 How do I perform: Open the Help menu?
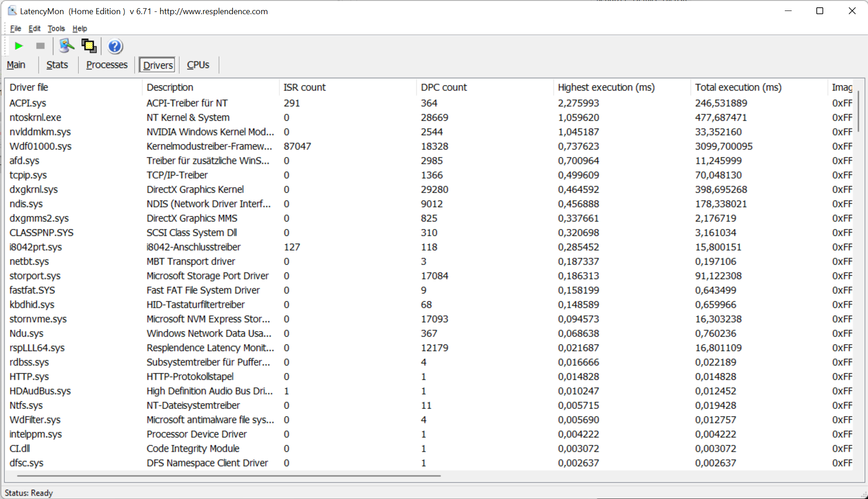[x=80, y=28]
